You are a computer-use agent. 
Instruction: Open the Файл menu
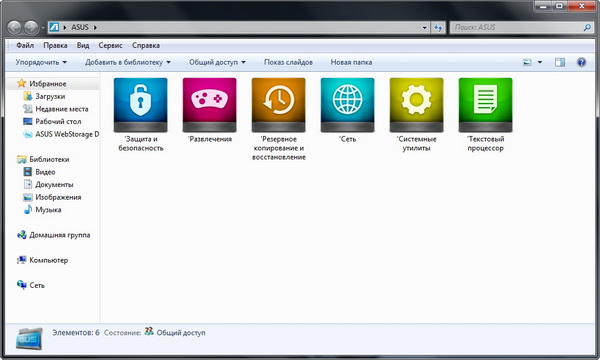(x=25, y=45)
